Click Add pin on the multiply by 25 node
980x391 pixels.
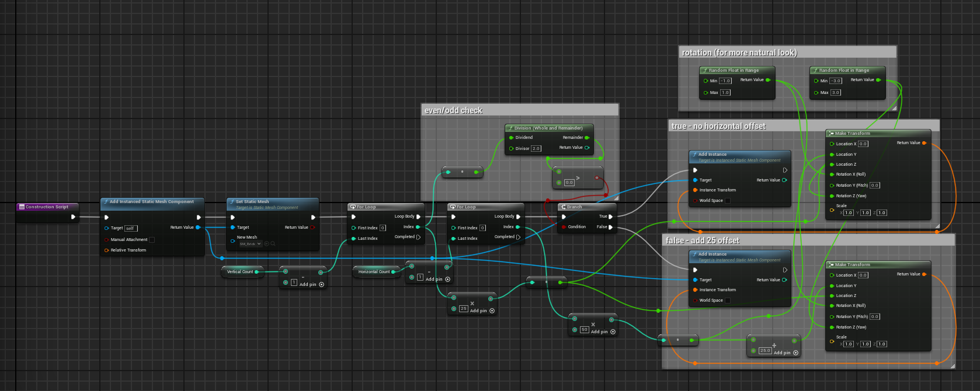pos(492,310)
